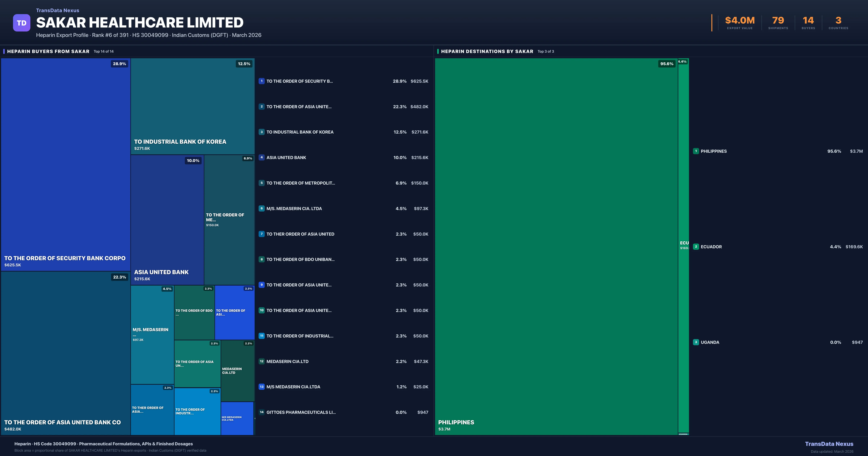Image resolution: width=868 pixels, height=456 pixels.
Task: Click the Heparin Buyers From Sakar heading
Action: pyautogui.click(x=48, y=51)
